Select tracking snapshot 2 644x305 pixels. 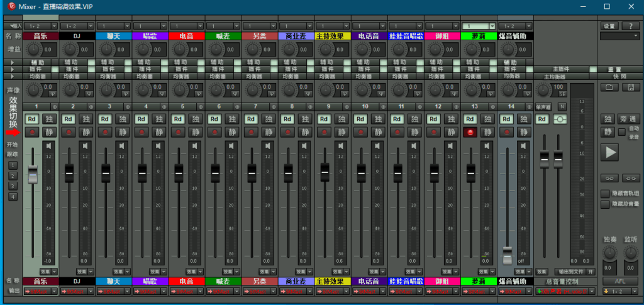pyautogui.click(x=13, y=175)
